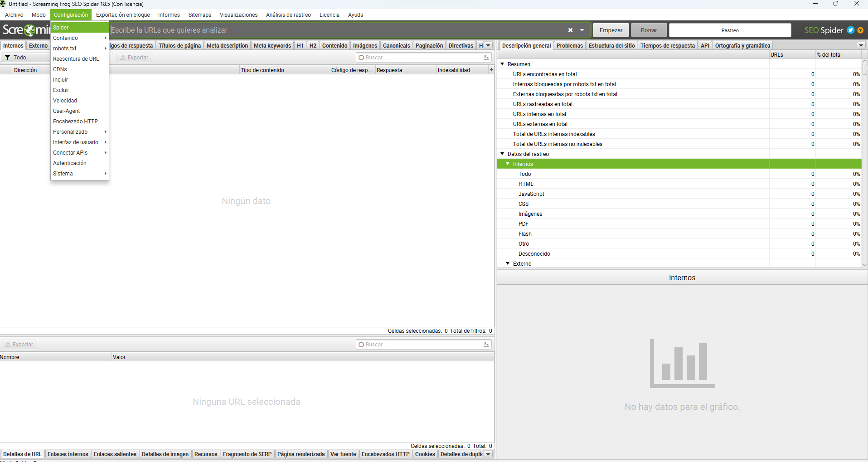Screen dimensions: 868x462
Task: Expand the Personalizado submenu
Action: coord(80,132)
